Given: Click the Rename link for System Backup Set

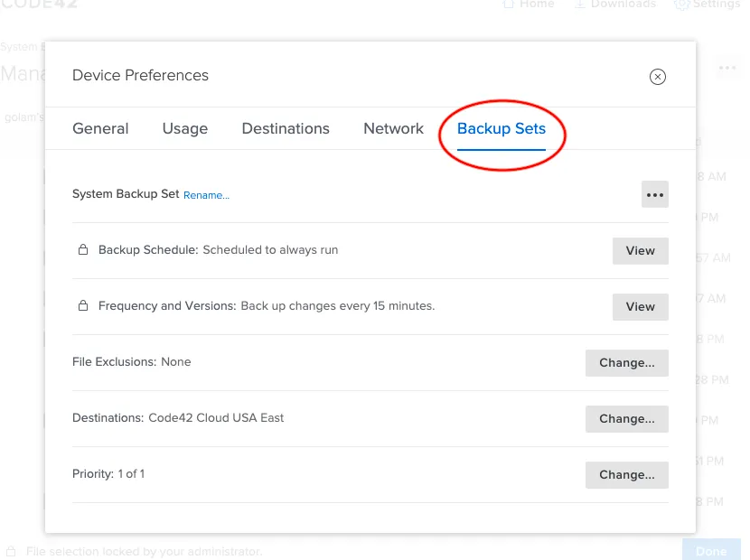Looking at the screenshot, I should (206, 195).
